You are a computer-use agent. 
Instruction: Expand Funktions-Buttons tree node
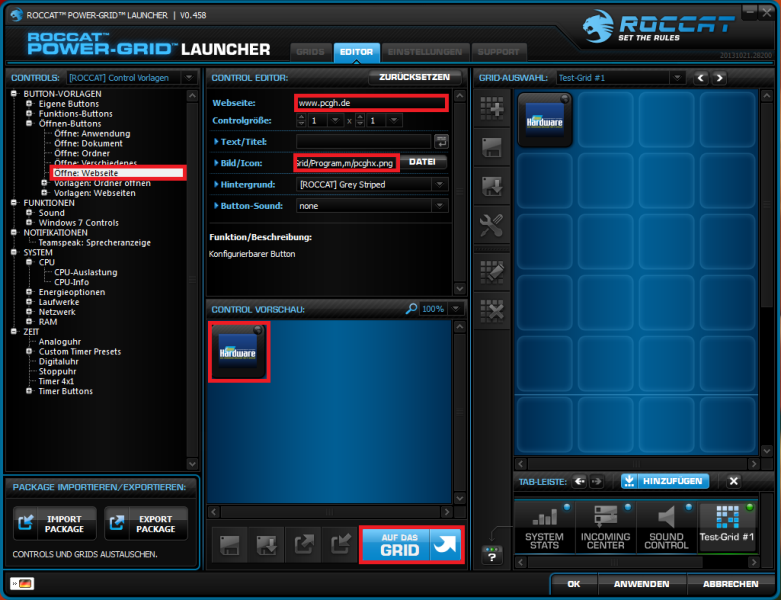click(29, 114)
